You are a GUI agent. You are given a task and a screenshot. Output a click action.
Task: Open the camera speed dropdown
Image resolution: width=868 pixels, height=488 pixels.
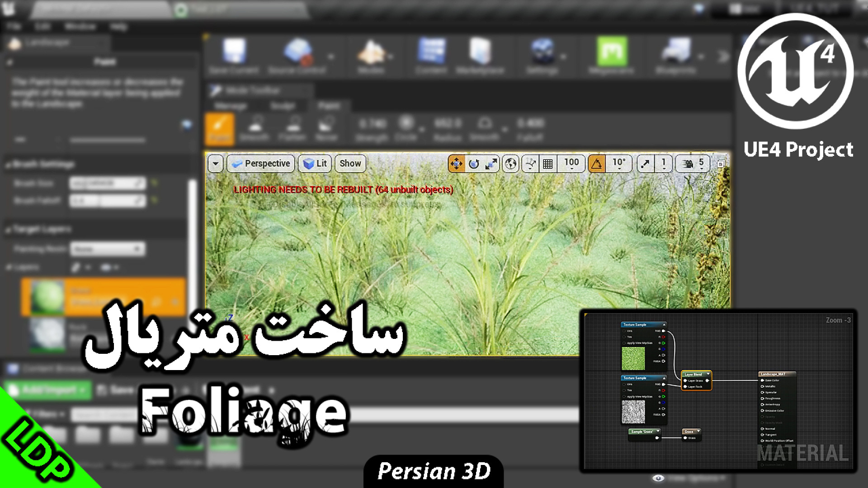click(x=693, y=164)
